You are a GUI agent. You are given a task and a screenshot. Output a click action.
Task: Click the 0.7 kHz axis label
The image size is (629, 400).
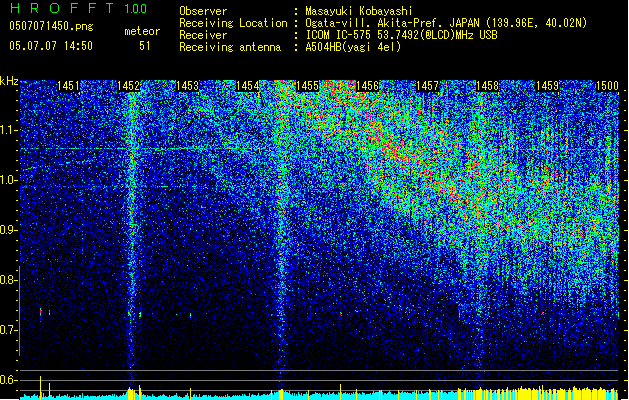click(9, 330)
